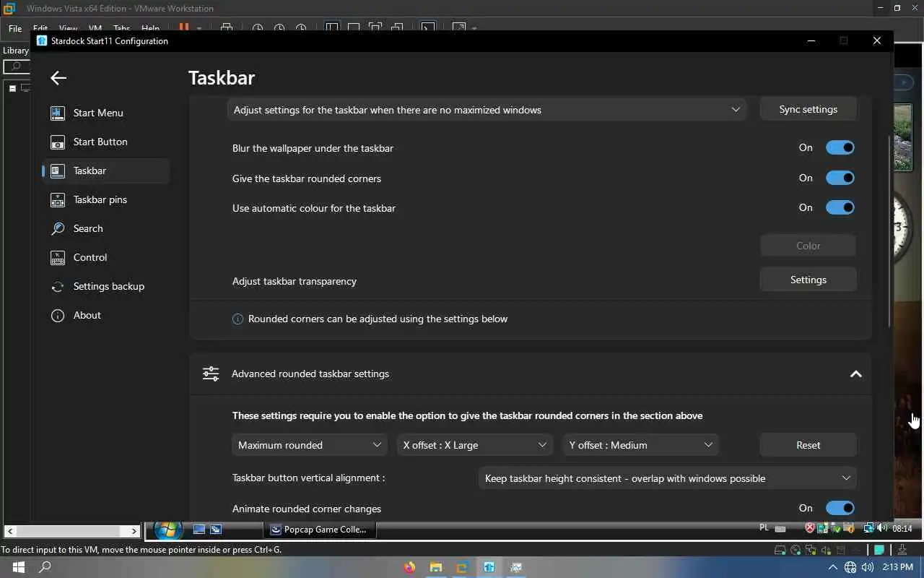Click the Vista clock showing 08:14
The width and height of the screenshot is (924, 578).
click(902, 529)
